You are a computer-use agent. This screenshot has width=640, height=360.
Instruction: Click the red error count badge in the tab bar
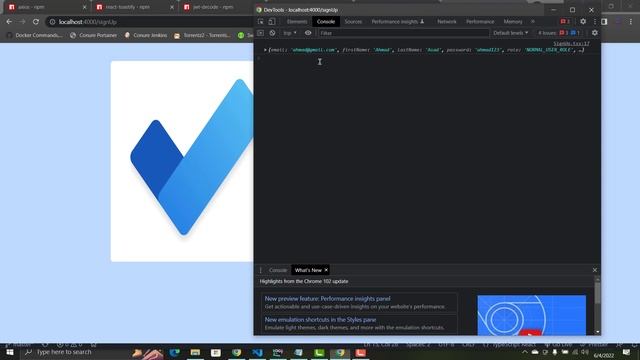[x=565, y=22]
